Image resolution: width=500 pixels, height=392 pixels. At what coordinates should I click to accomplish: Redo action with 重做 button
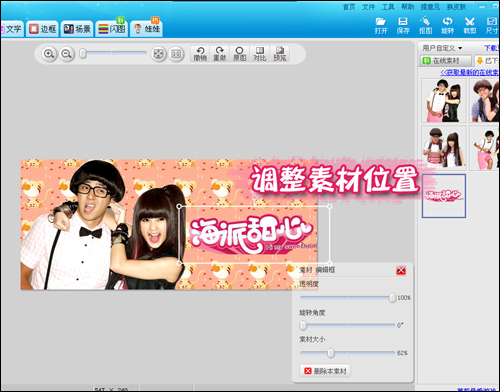point(220,54)
